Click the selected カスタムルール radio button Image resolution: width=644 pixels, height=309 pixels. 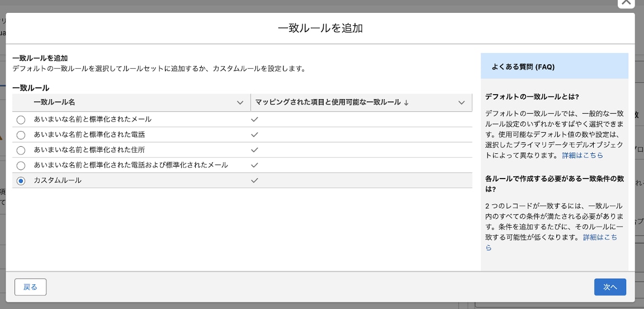click(x=21, y=181)
